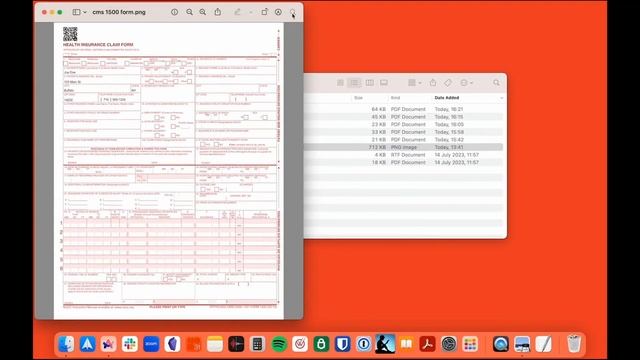
Task: Select the 18 KB PDF Document row
Action: point(404,162)
